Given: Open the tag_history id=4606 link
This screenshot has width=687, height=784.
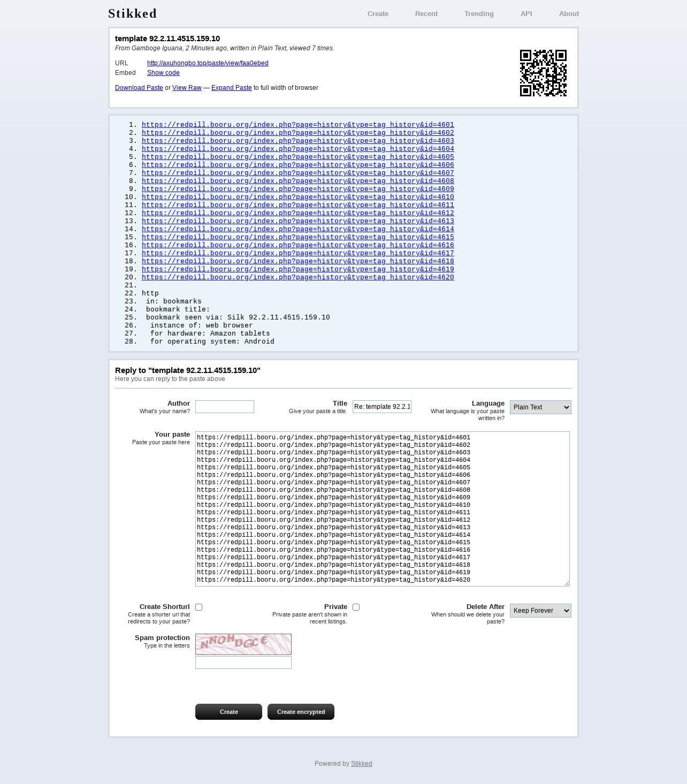Looking at the screenshot, I should click(298, 165).
